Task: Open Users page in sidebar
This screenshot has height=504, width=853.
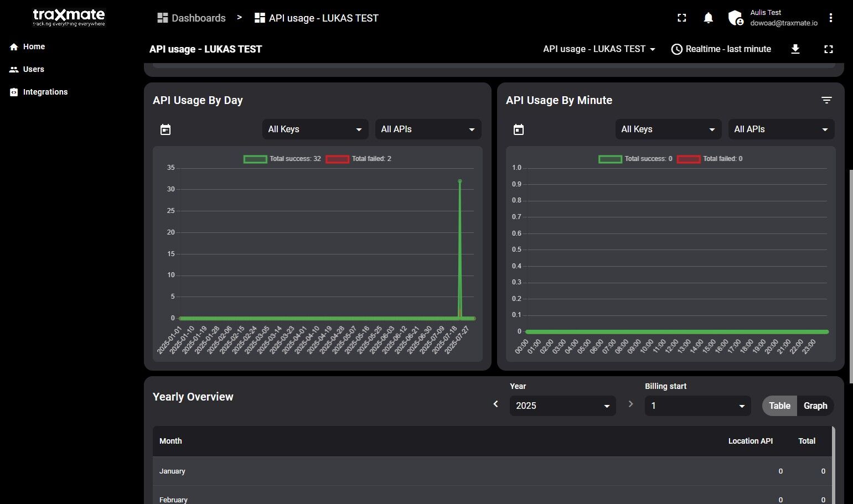Action: 33,69
